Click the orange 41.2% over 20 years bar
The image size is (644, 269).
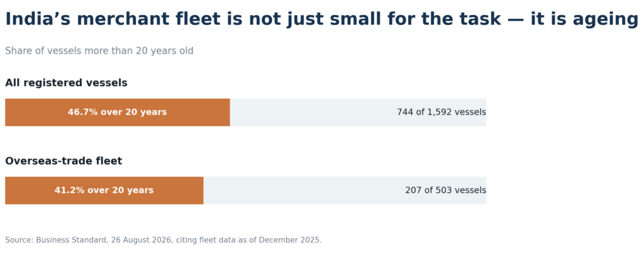pos(104,190)
